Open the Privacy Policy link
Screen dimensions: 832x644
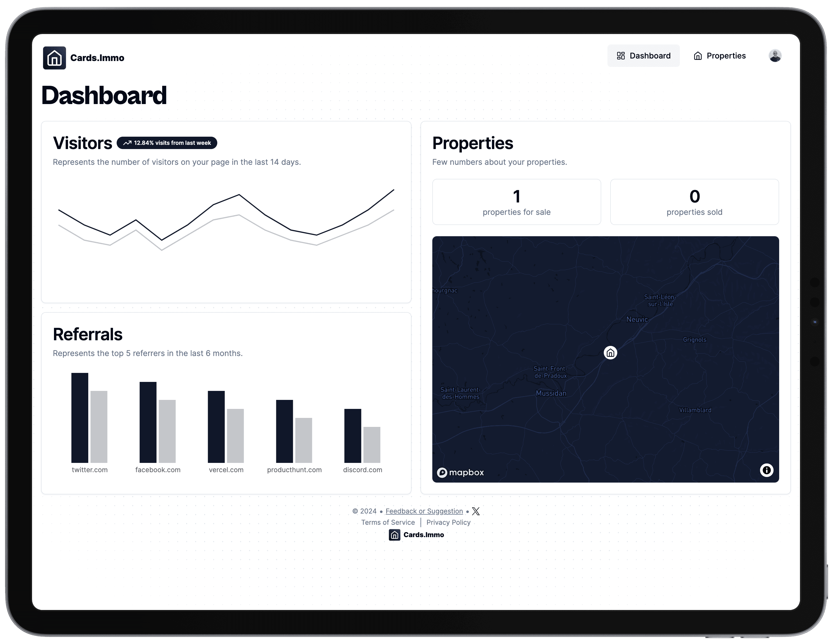(448, 522)
